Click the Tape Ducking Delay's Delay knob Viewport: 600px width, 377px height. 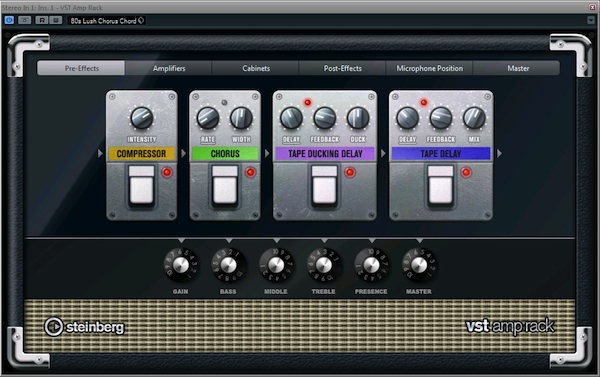(291, 118)
